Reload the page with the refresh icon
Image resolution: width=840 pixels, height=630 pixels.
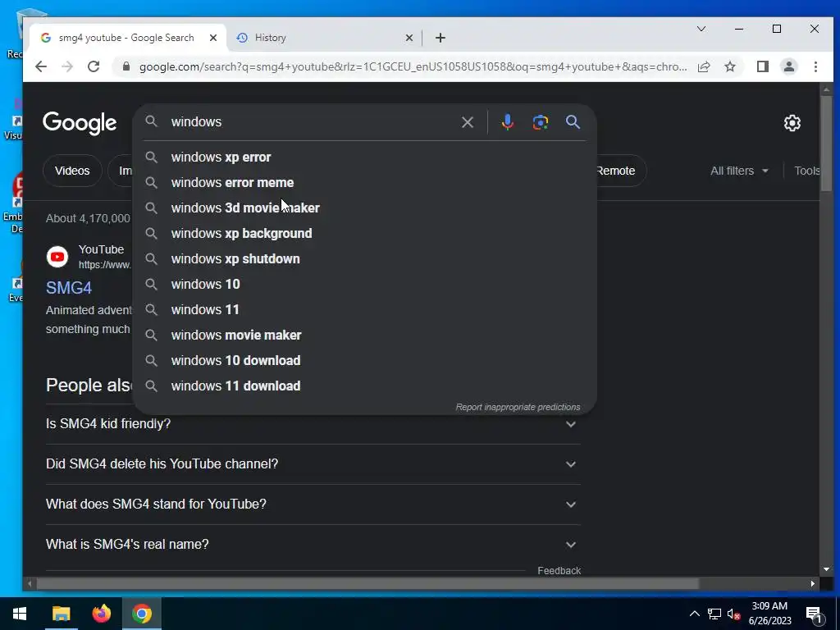[94, 66]
